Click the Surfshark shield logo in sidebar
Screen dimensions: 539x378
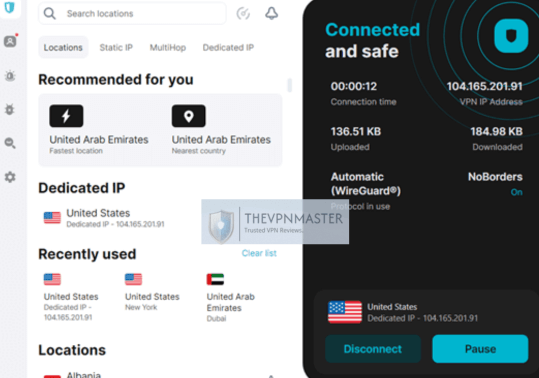click(x=9, y=7)
